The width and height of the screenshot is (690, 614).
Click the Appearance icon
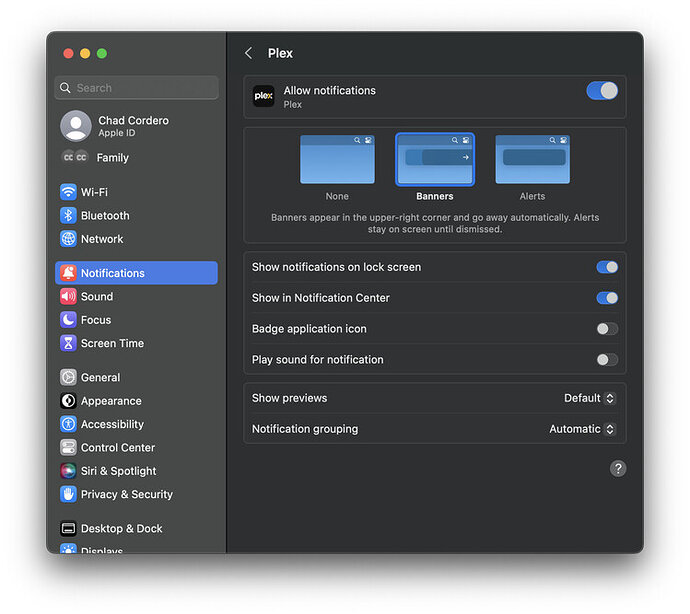tap(68, 401)
